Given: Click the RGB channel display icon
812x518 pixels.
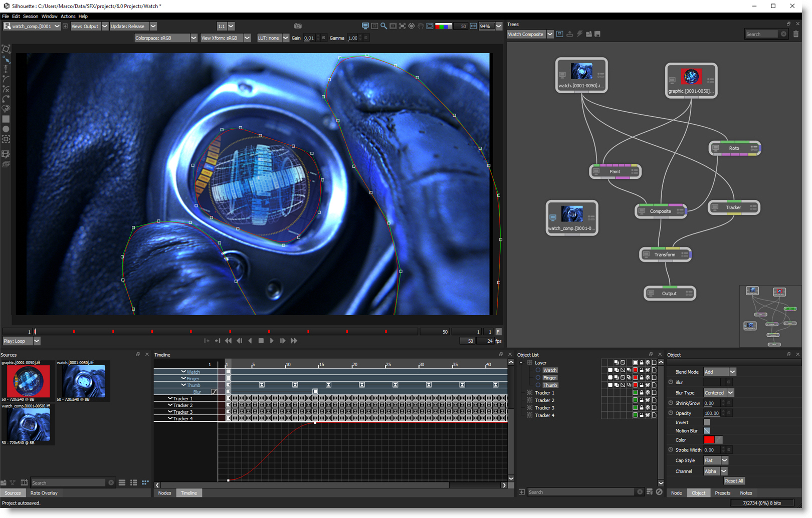Looking at the screenshot, I should pos(443,26).
